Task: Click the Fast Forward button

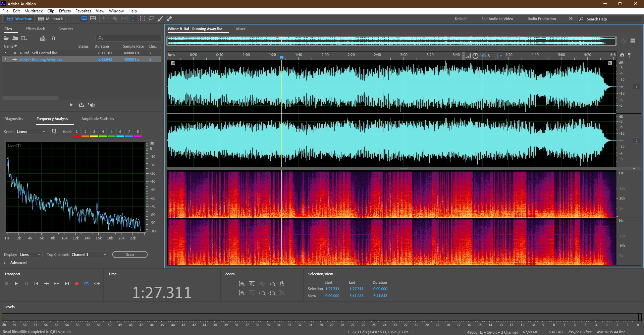Action: (57, 284)
